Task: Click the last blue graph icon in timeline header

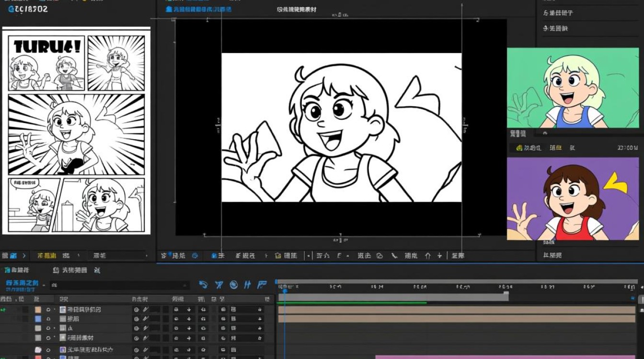Action: point(262,285)
